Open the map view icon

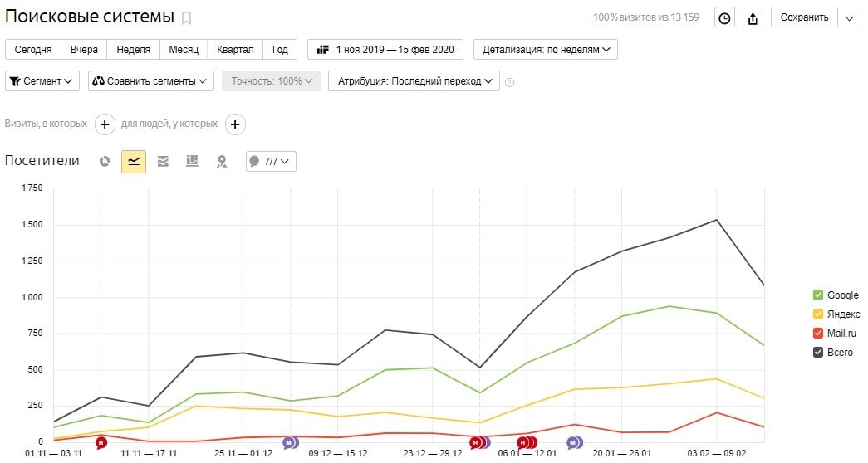[x=222, y=162]
